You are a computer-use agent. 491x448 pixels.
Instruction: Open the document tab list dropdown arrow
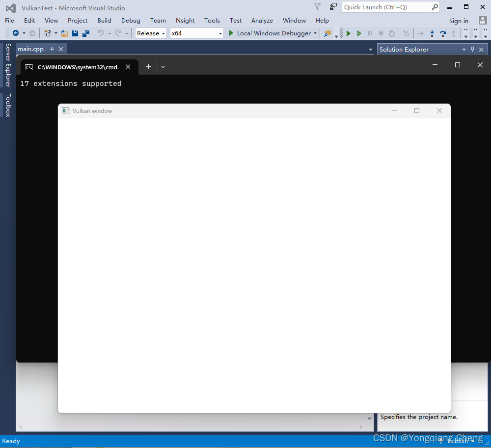point(370,50)
